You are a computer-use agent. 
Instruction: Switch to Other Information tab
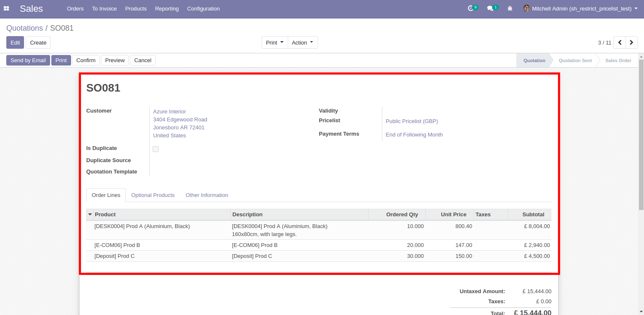click(207, 195)
